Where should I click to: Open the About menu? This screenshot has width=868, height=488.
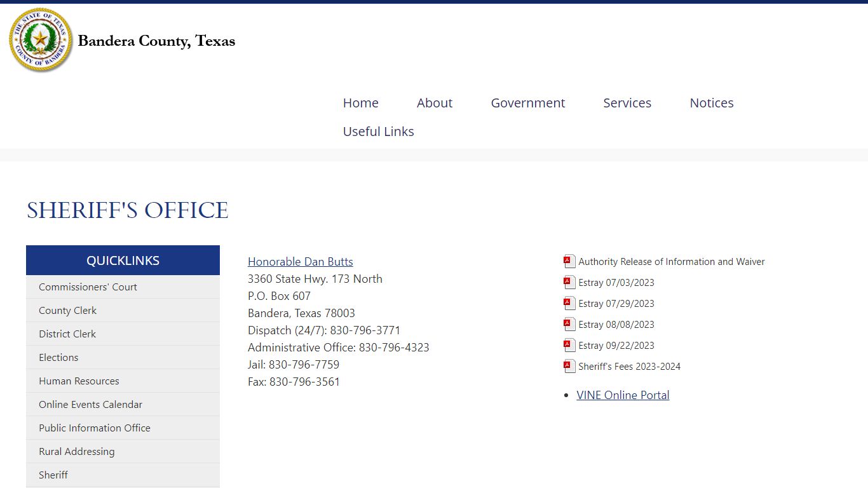point(435,103)
